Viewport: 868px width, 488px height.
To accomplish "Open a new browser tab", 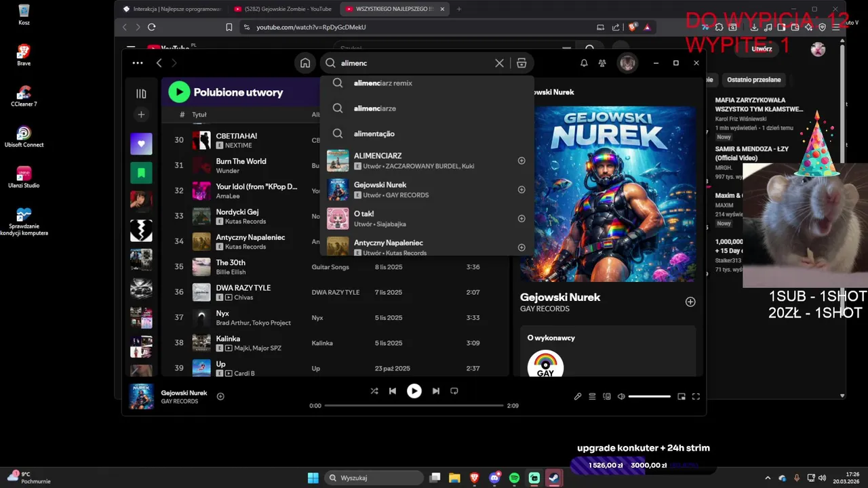I will [459, 9].
